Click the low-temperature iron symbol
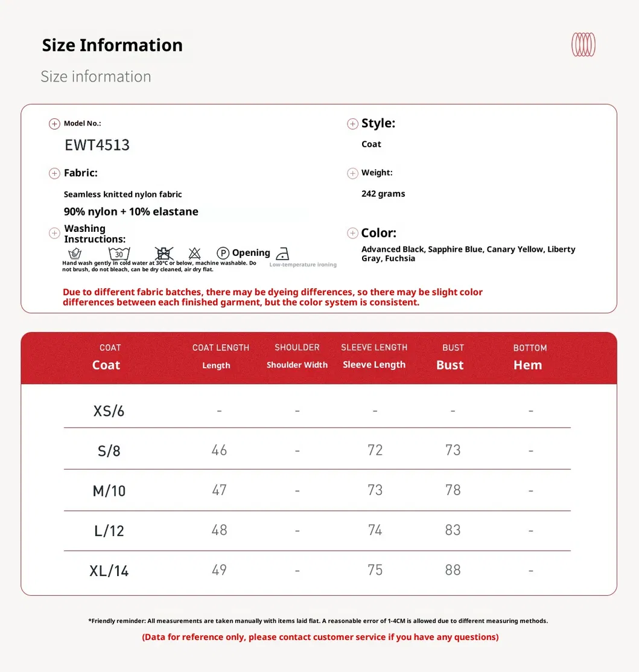639x672 pixels. (282, 254)
